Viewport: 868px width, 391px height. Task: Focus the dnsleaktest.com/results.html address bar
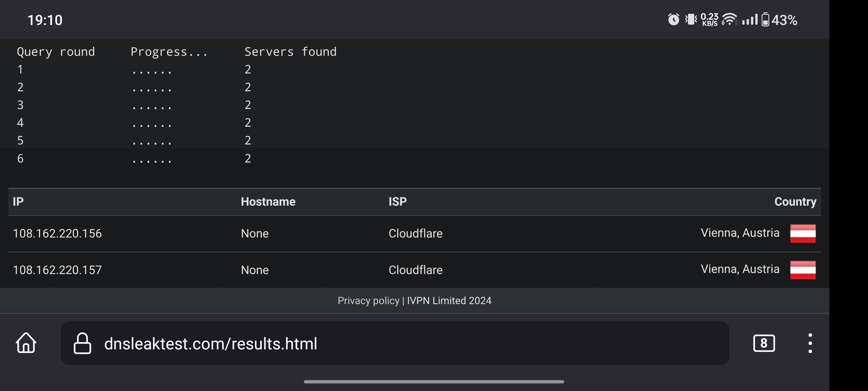[x=395, y=343]
